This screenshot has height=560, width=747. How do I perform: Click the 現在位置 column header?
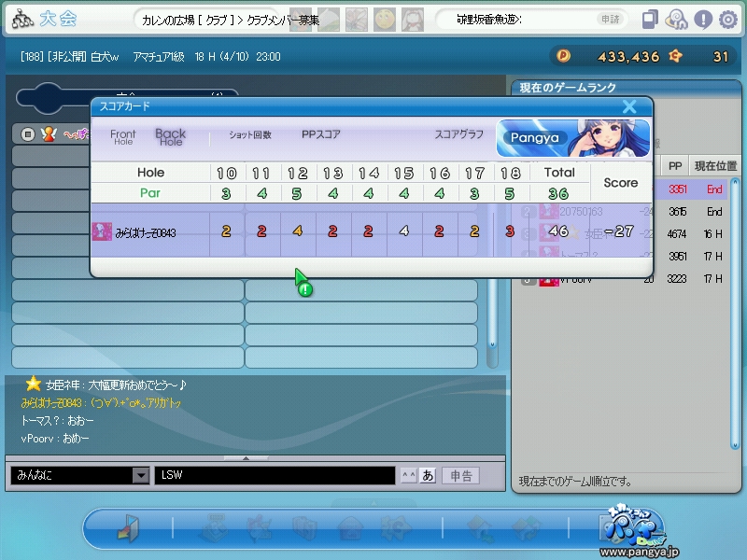pos(715,166)
